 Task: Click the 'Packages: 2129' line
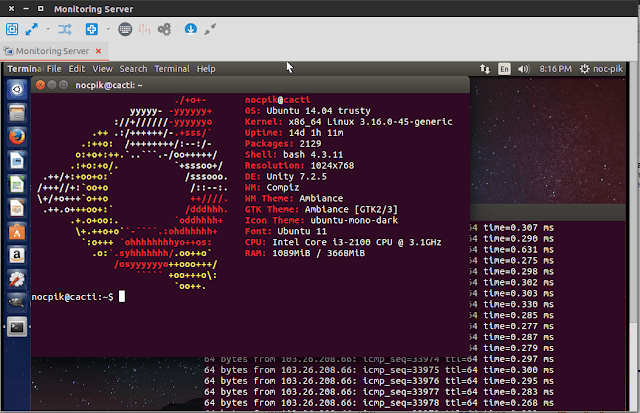pyautogui.click(x=283, y=144)
